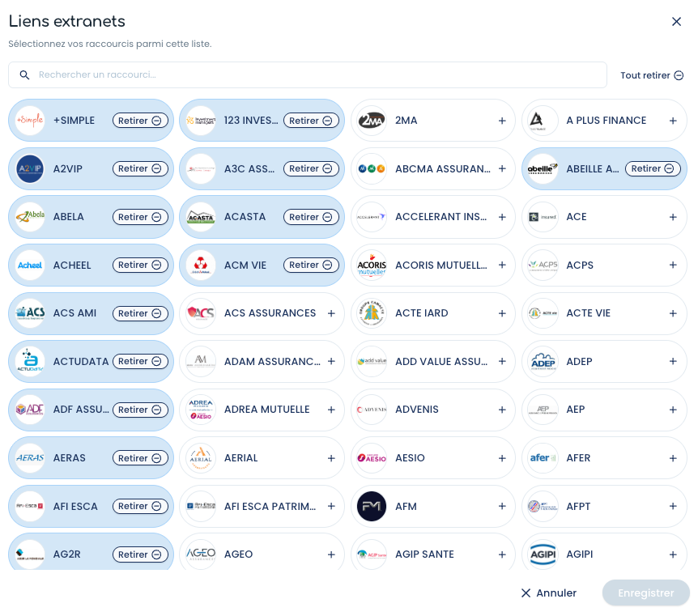
Task: Add the ADEP extranet link
Action: coord(673,361)
